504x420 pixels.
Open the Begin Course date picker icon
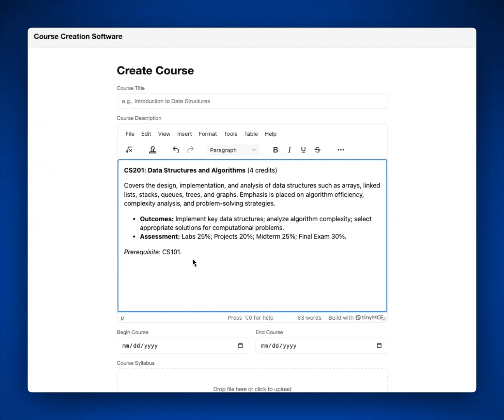coord(240,345)
